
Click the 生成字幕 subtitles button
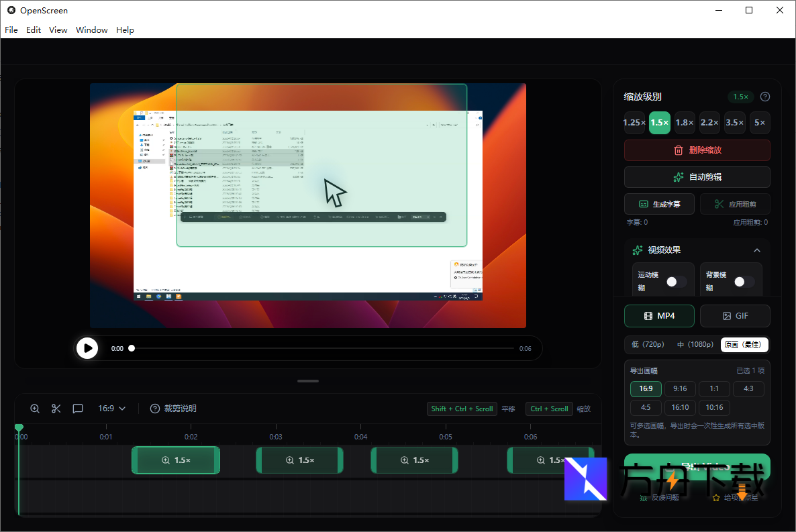coord(659,204)
